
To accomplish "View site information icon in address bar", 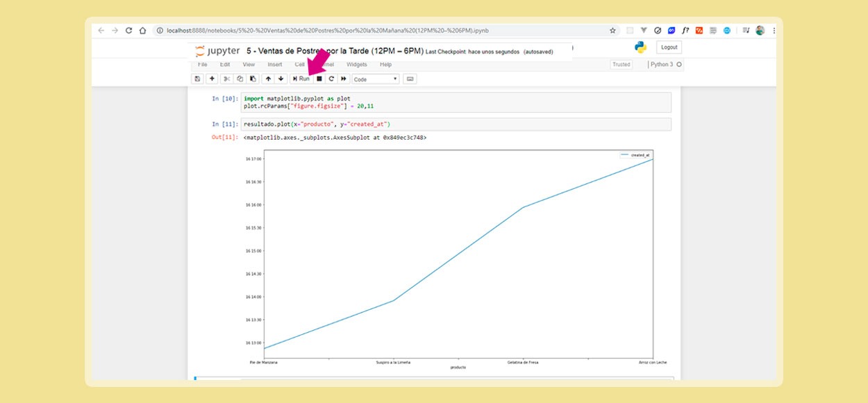I will [x=160, y=31].
